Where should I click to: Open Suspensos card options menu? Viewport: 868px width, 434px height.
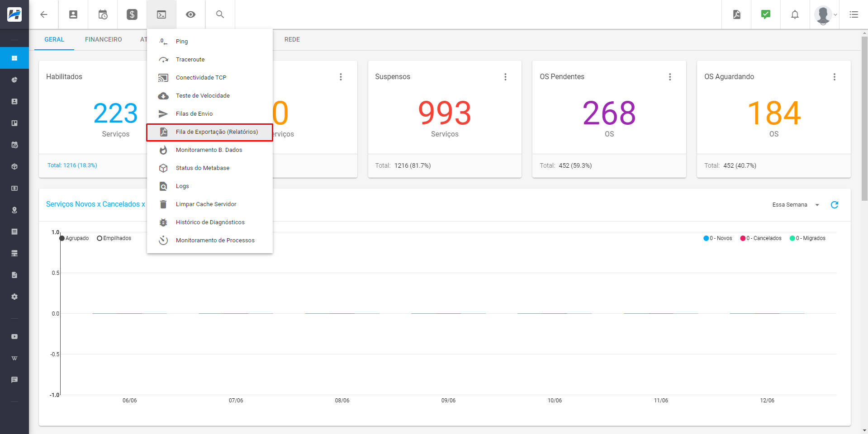tap(505, 77)
